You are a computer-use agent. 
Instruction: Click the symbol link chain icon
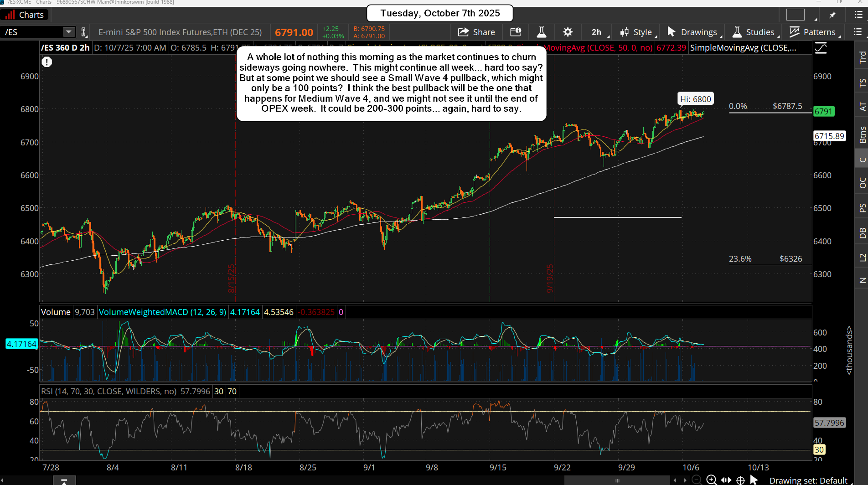tap(83, 32)
